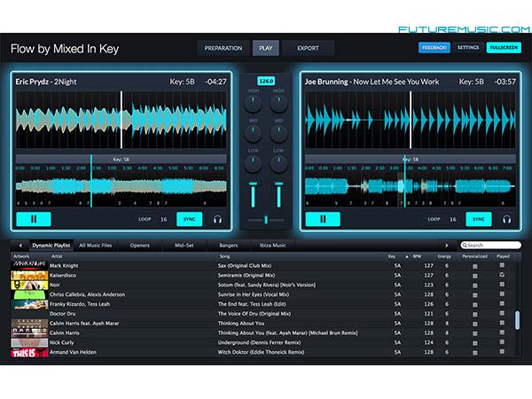The height and width of the screenshot is (399, 532).
Task: Sort playlist by Song column
Action: click(224, 256)
